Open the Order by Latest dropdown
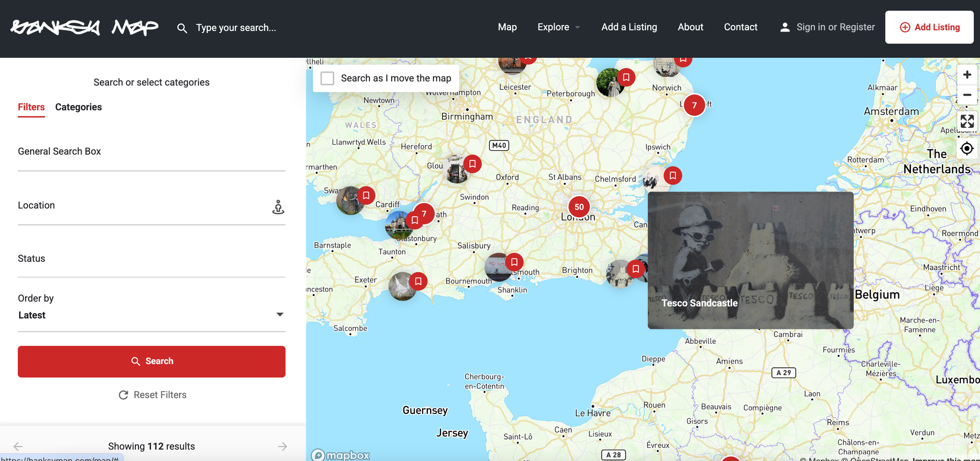Image resolution: width=980 pixels, height=461 pixels. point(151,315)
